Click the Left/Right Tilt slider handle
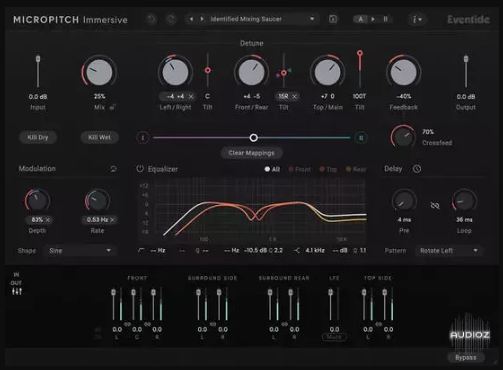Image resolution: width=503 pixels, height=370 pixels. click(208, 70)
